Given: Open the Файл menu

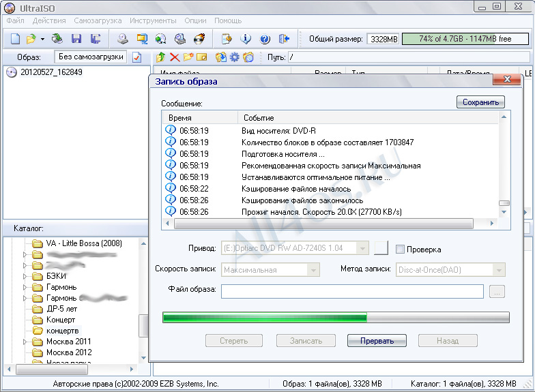Looking at the screenshot, I should pos(15,20).
